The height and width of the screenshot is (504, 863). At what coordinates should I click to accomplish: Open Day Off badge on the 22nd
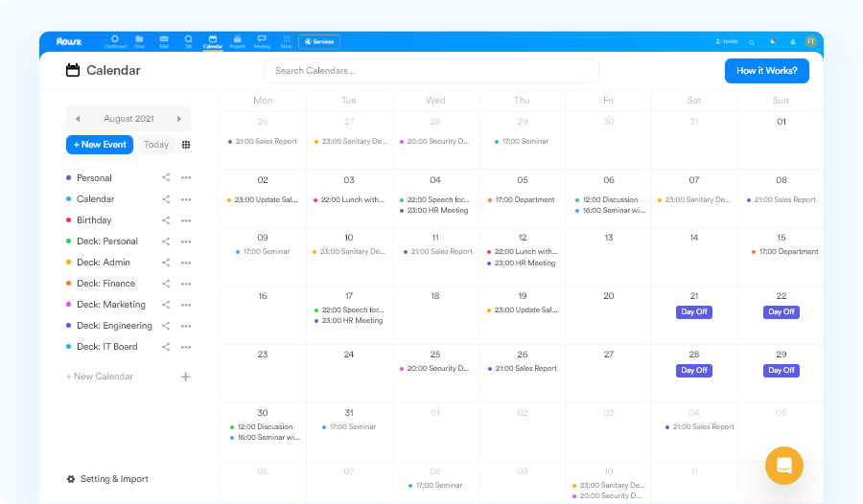point(781,312)
